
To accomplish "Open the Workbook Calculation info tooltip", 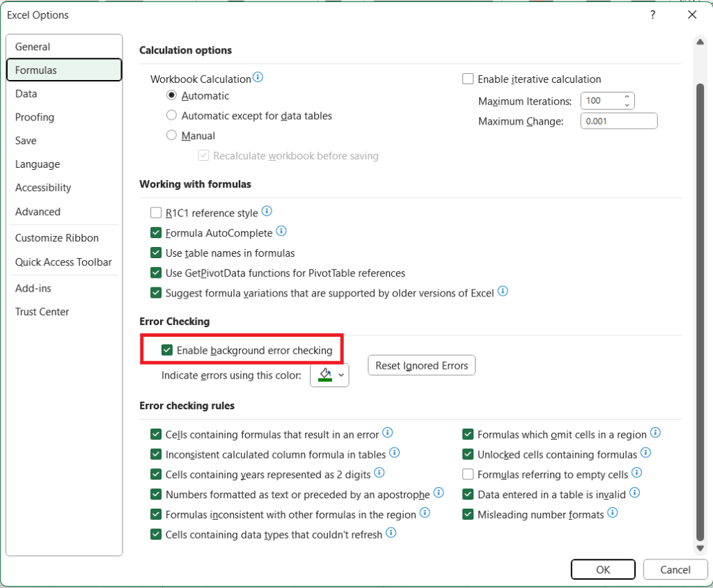I will tap(258, 79).
